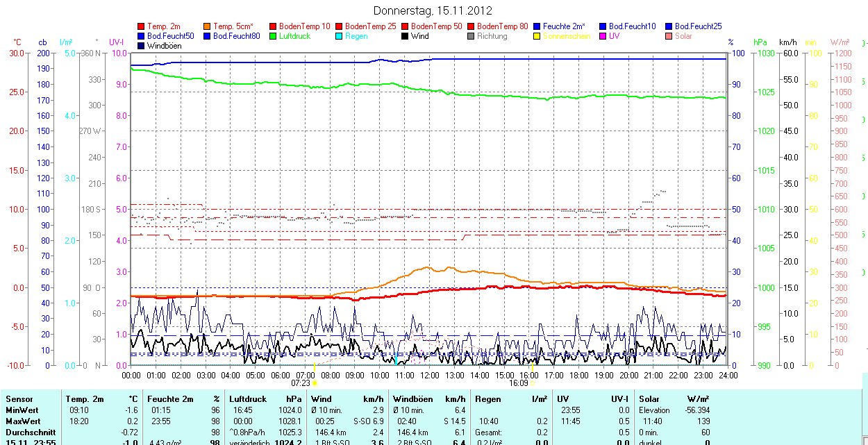868x445 pixels.
Task: Click the yellow sunrise marker at 07:23
Action: [x=315, y=383]
